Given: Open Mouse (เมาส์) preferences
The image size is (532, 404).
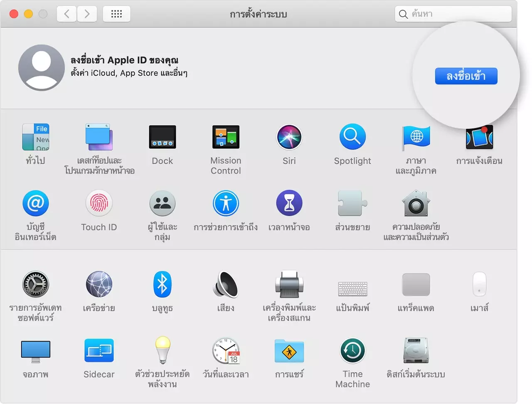Looking at the screenshot, I should click(479, 284).
